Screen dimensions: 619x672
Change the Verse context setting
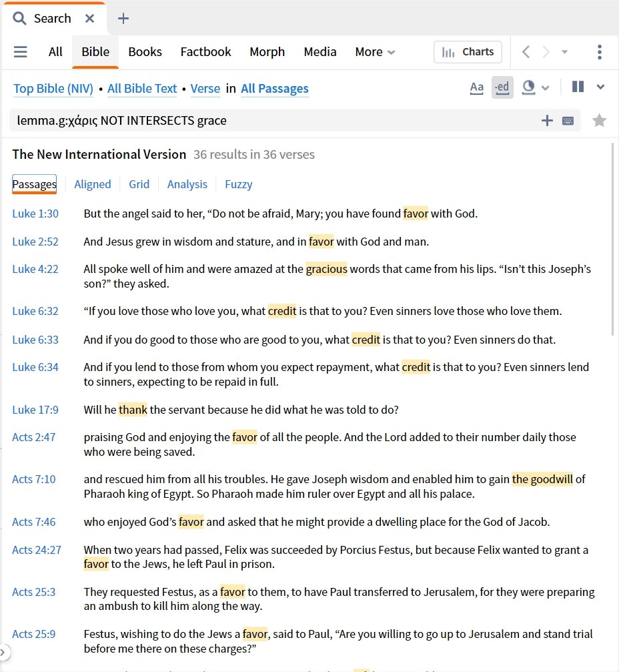tap(205, 88)
